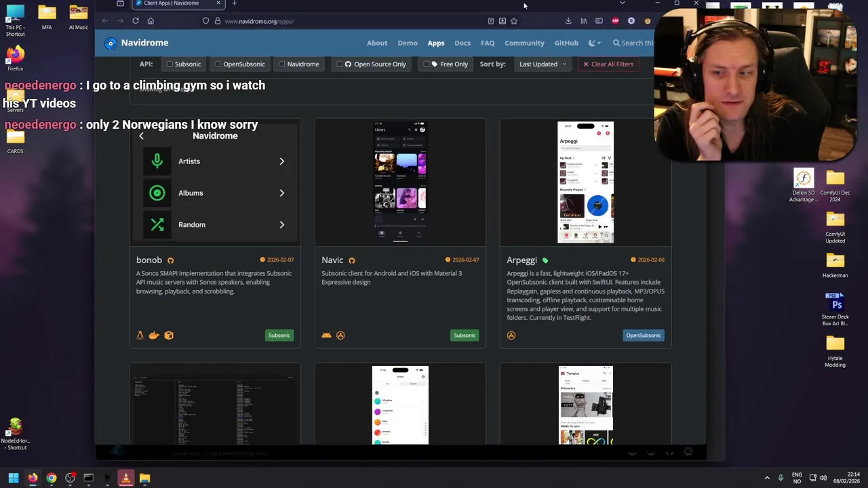Image resolution: width=868 pixels, height=488 pixels.
Task: Enable the OpenSubsonic API filter checkbox
Action: 218,64
